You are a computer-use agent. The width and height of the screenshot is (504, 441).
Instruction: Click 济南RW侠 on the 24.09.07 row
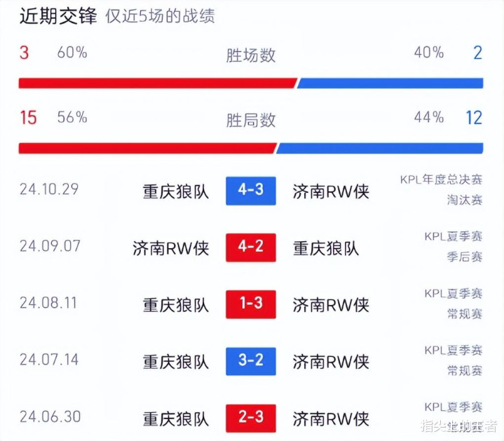tap(170, 248)
